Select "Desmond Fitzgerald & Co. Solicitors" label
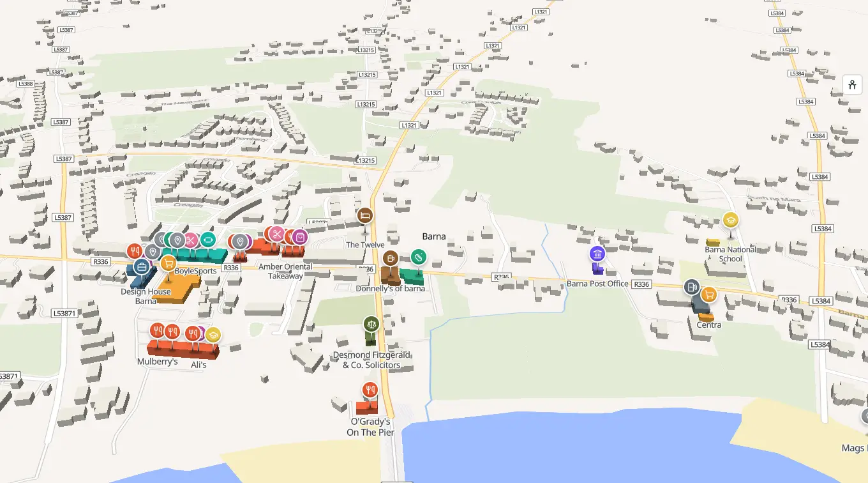 click(371, 360)
